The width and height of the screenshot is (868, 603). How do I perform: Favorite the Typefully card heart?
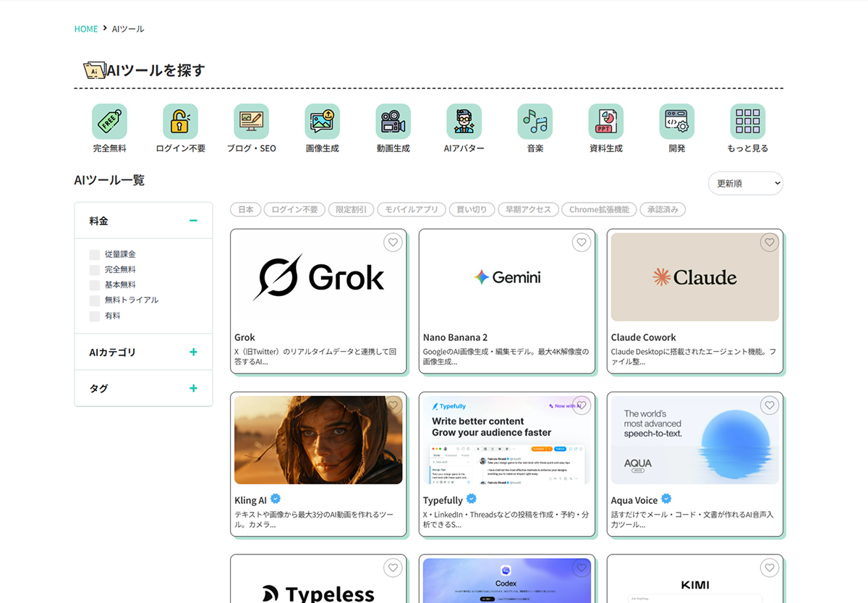coord(582,405)
